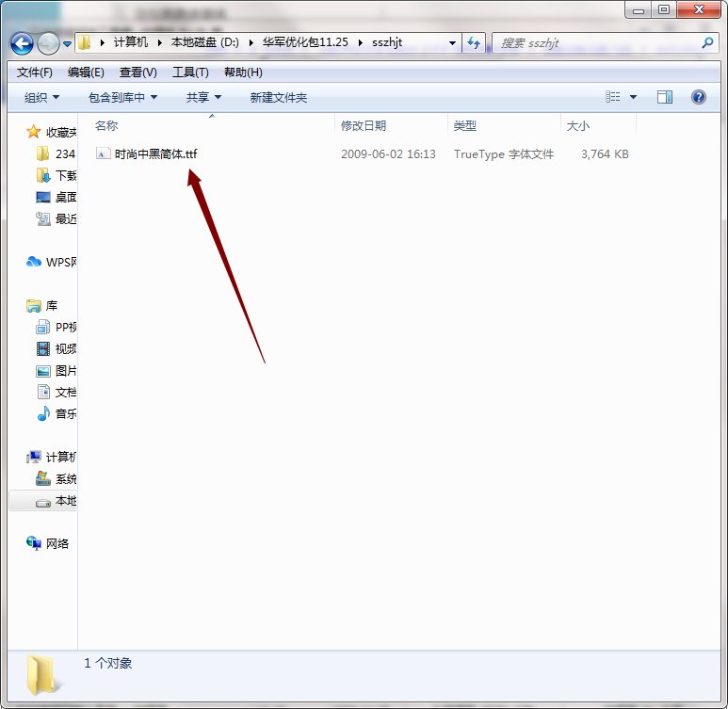Expand the address bar history dropdown
728x709 pixels.
tap(452, 43)
